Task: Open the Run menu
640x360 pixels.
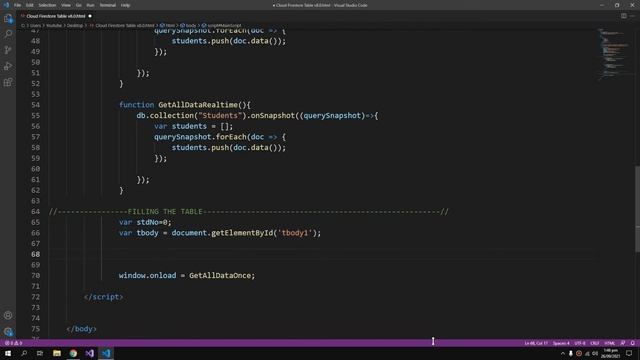Action: 91,5
